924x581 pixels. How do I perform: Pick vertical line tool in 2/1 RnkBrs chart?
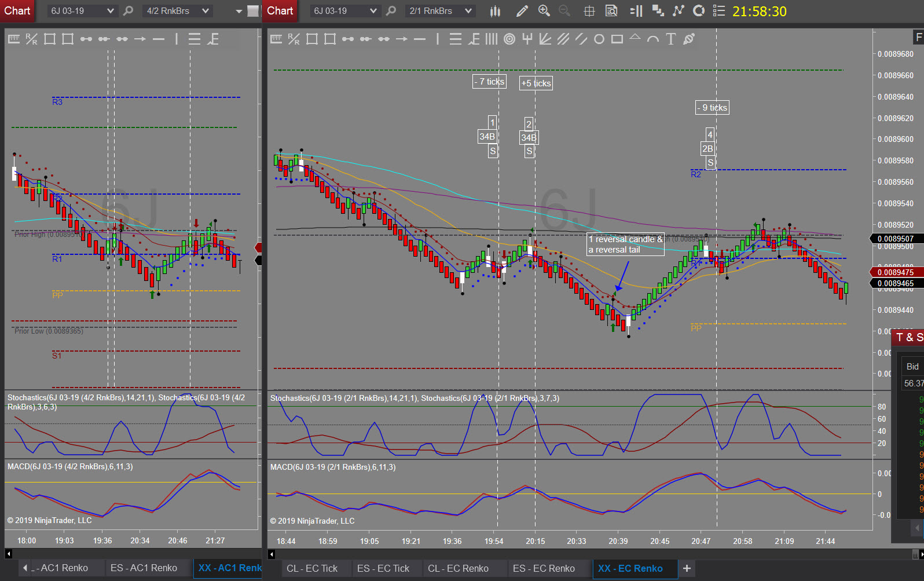point(438,39)
